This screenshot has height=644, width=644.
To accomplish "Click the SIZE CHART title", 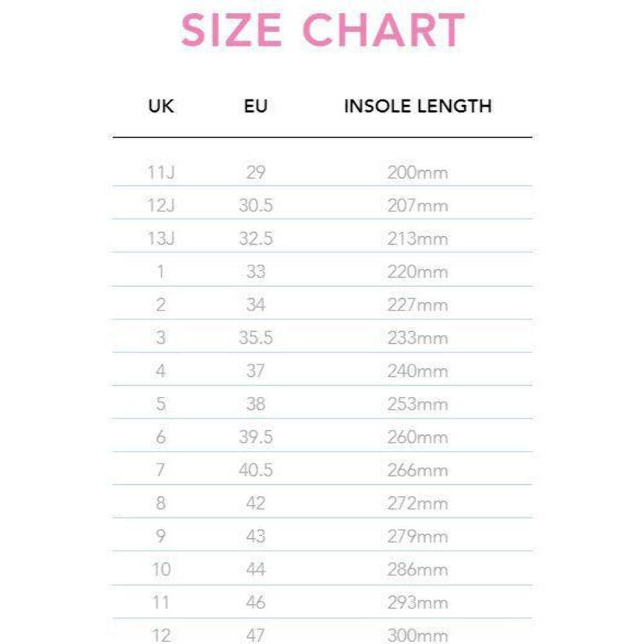I will point(323,30).
